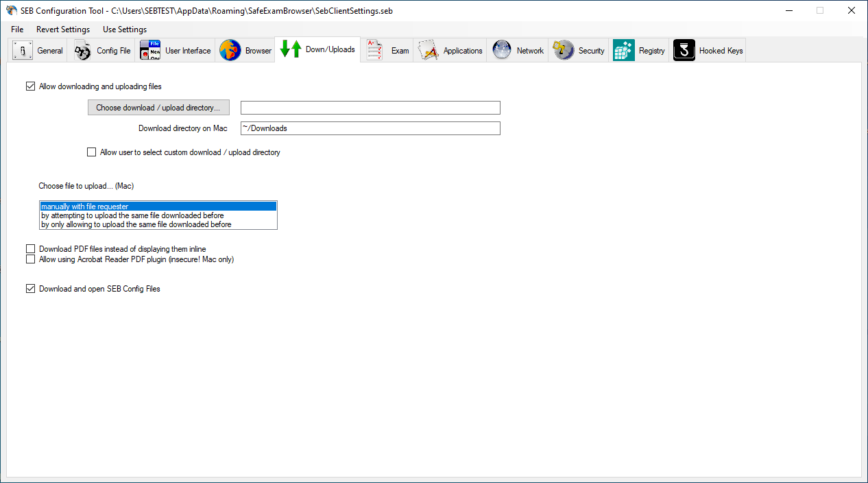This screenshot has height=483, width=868.
Task: Go to the Hooked Keys tab
Action: click(x=708, y=51)
